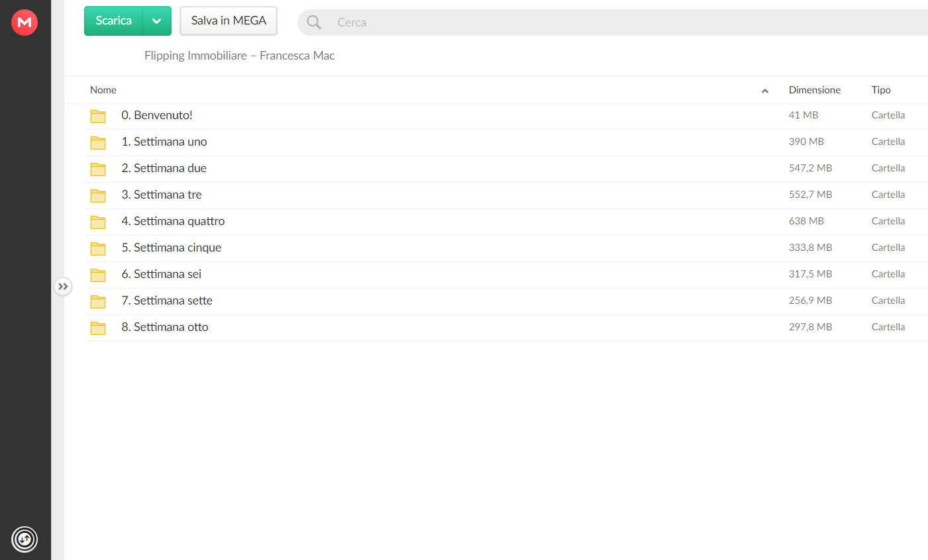Open the transfers status icon at sidebar bottom
The image size is (928, 560).
(x=25, y=539)
